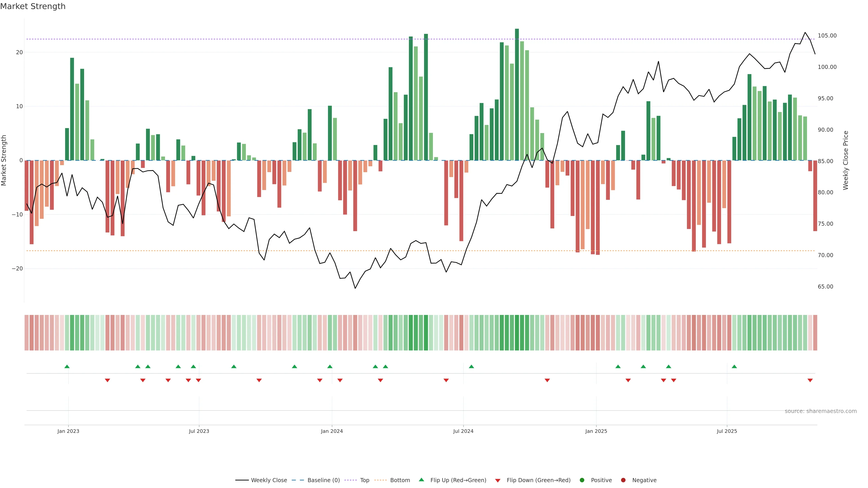The image size is (868, 488).
Task: Click the last red cell in heatmap strip
Action: (x=815, y=333)
